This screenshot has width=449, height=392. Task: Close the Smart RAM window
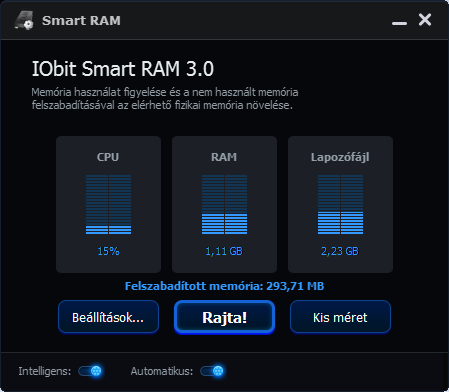coord(425,20)
